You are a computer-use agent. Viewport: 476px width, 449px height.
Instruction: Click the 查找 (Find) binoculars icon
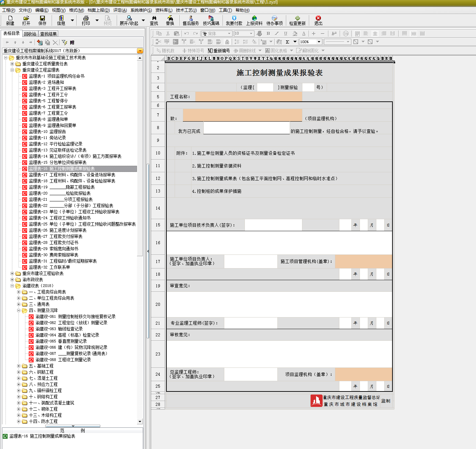click(154, 20)
